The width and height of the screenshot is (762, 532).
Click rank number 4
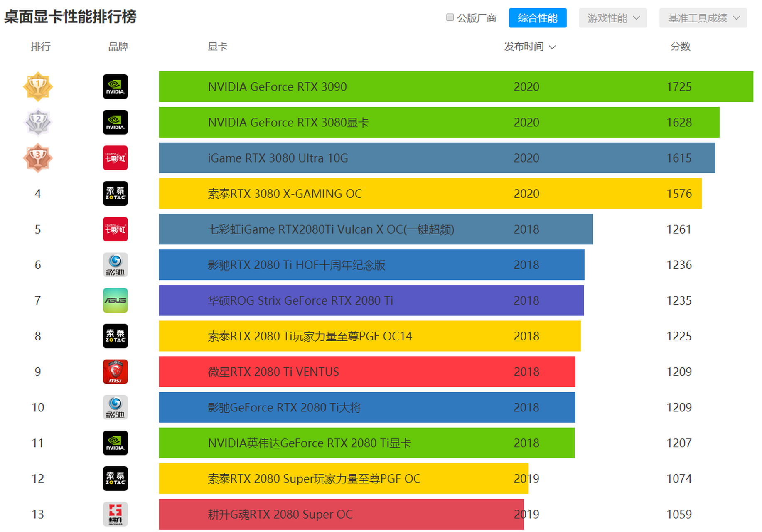point(38,194)
